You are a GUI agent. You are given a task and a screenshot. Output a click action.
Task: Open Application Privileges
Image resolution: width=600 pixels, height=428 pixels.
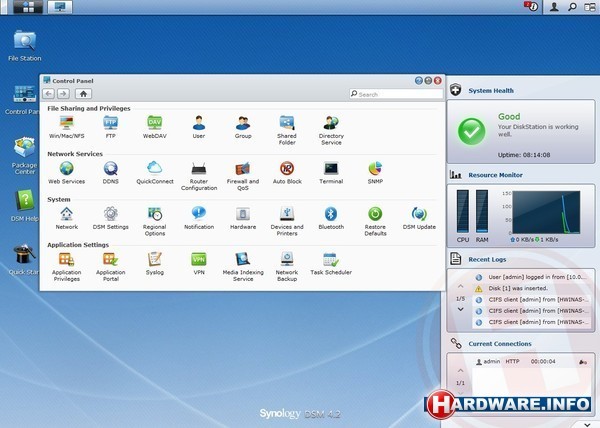click(67, 267)
